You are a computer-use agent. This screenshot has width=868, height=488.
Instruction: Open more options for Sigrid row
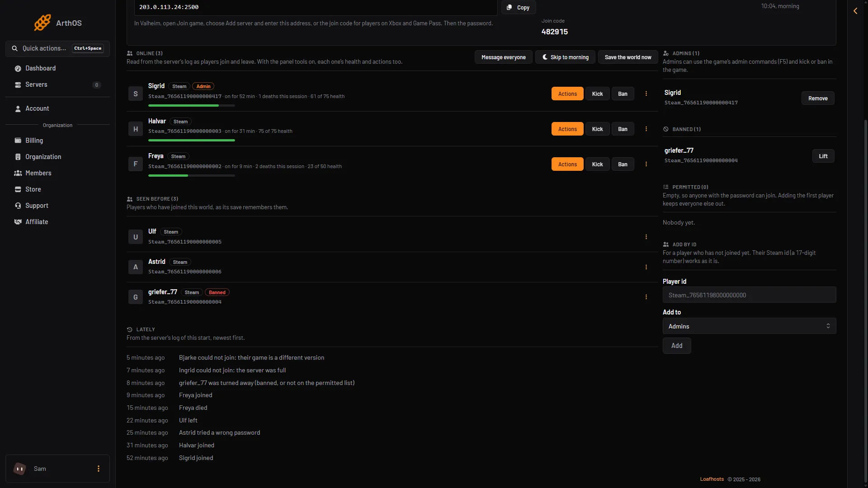[x=646, y=94]
